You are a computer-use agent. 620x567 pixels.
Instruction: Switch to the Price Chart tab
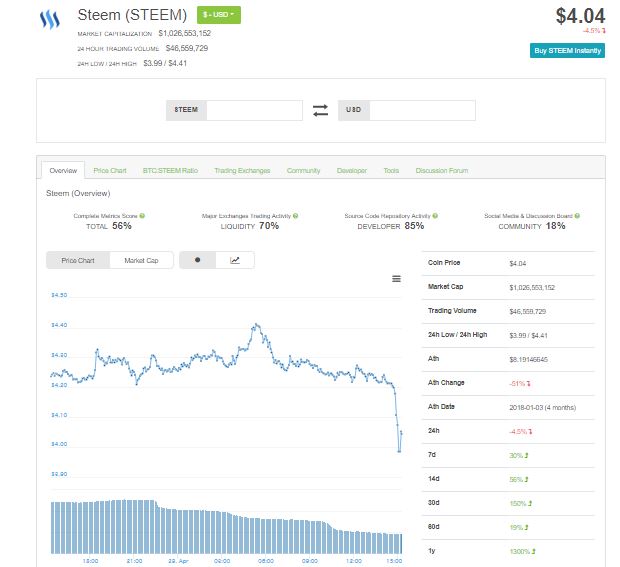click(110, 171)
